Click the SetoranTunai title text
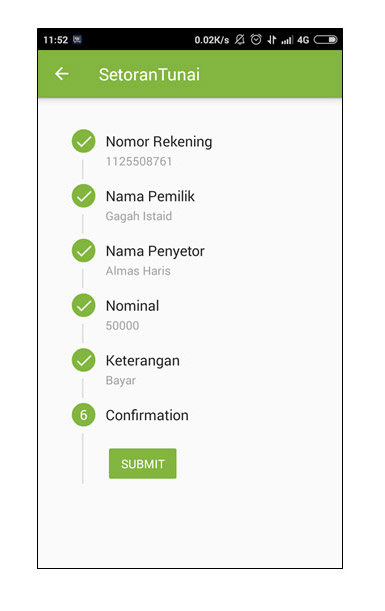The image size is (385, 611). pos(149,74)
